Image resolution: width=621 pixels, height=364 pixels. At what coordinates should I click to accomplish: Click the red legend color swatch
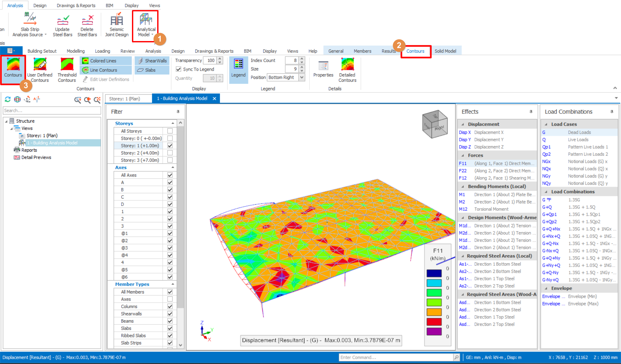[434, 322]
